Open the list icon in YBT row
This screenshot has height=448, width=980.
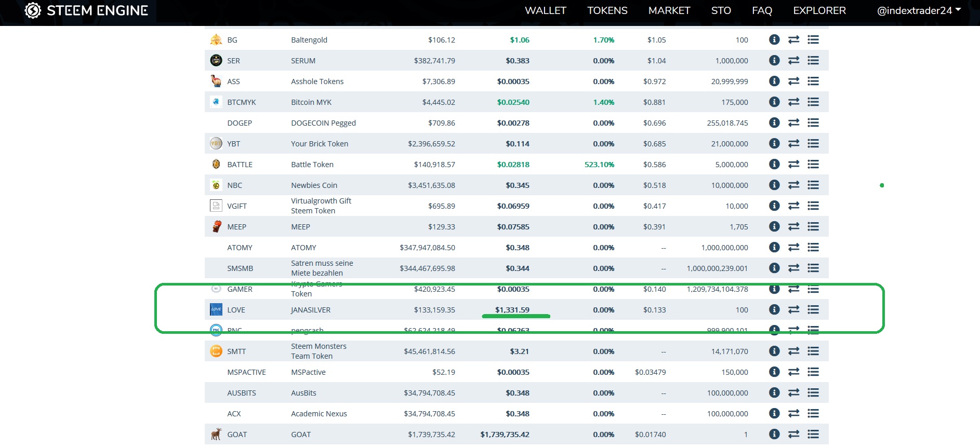[x=813, y=143]
